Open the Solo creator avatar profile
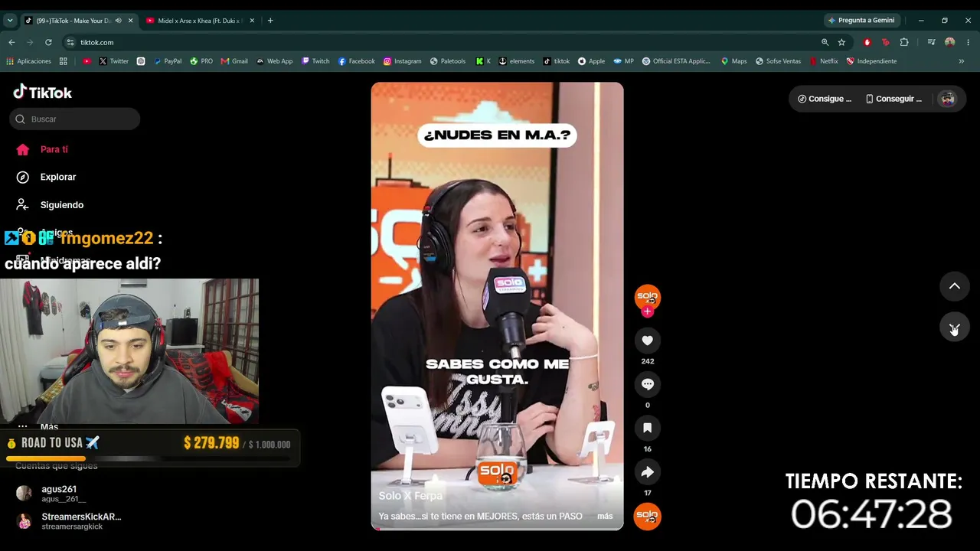980x551 pixels. (x=647, y=296)
